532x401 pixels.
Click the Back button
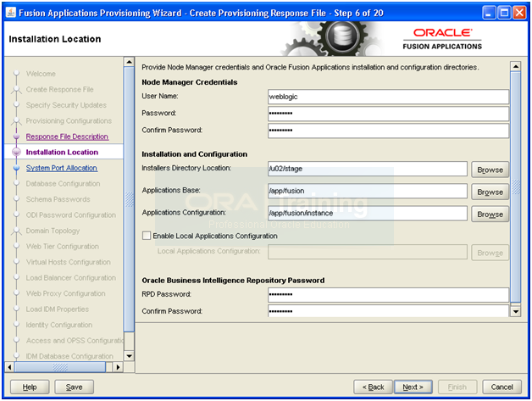tap(373, 387)
